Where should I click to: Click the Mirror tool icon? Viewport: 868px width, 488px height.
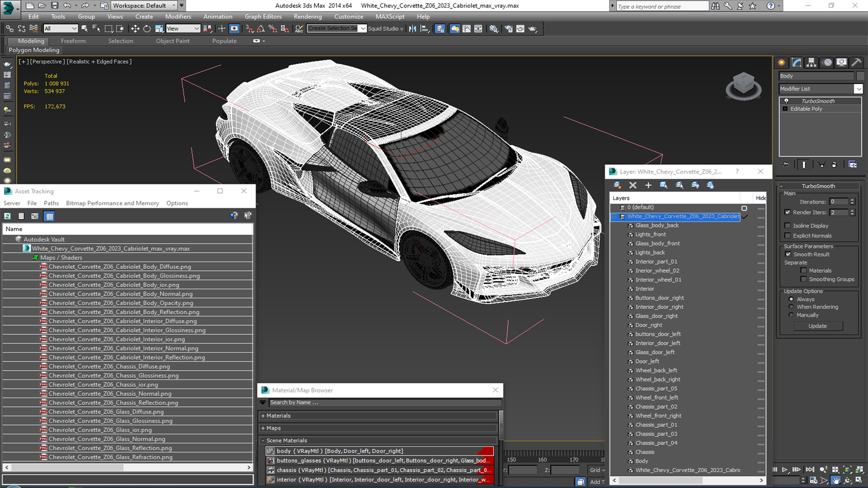[x=412, y=28]
